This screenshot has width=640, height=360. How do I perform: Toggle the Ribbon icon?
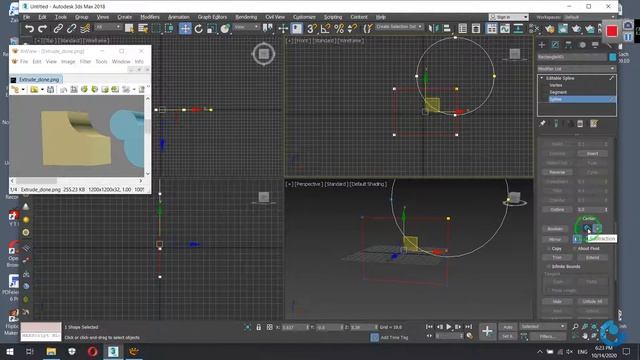point(492,28)
